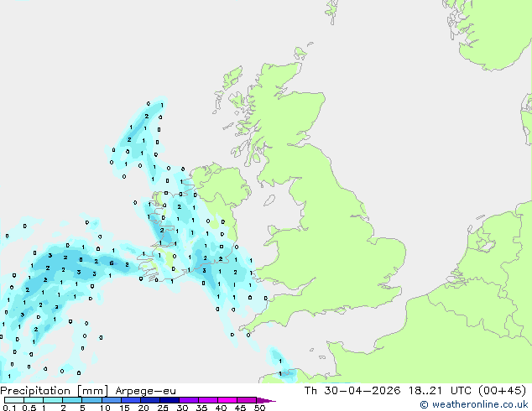The image size is (532, 411).
Task: Click the 45–50 mm dark magenta legend swatch
Action: point(247,400)
